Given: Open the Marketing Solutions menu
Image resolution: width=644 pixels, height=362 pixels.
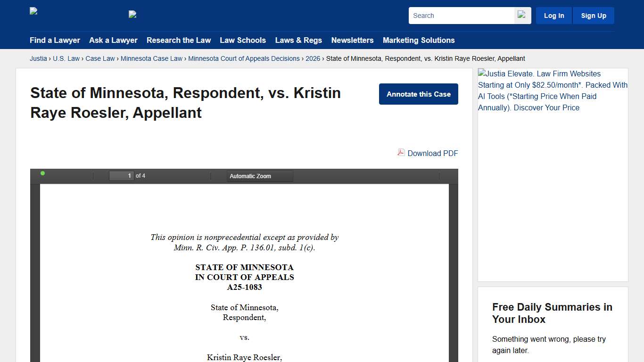Looking at the screenshot, I should (x=419, y=41).
